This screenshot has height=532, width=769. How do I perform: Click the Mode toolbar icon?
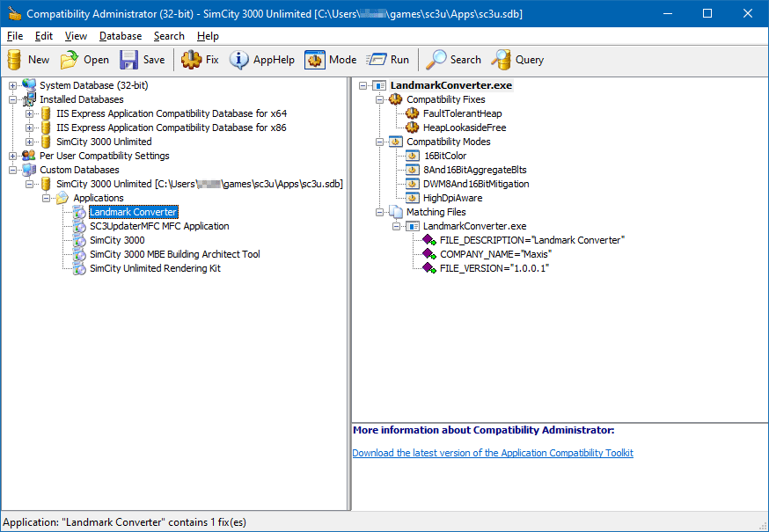tap(314, 60)
